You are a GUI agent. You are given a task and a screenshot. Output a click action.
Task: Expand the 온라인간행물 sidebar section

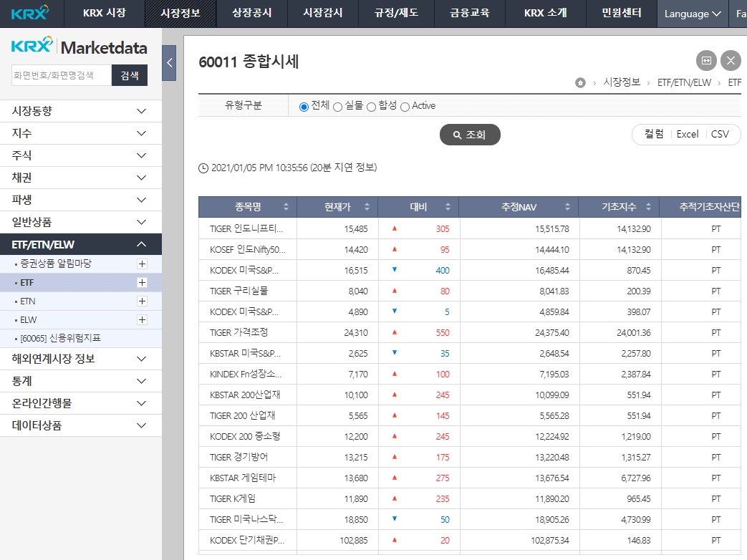[81, 403]
